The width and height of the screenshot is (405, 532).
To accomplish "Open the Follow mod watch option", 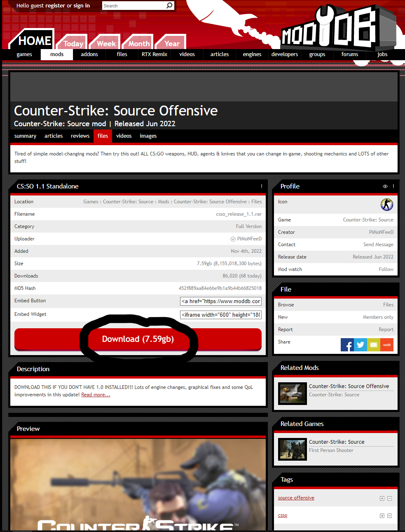I will 386,269.
